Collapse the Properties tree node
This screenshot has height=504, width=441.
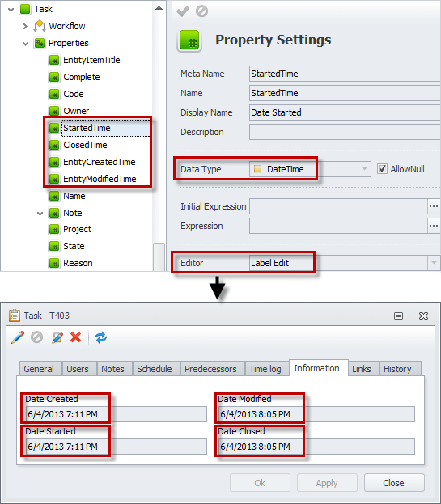point(25,44)
